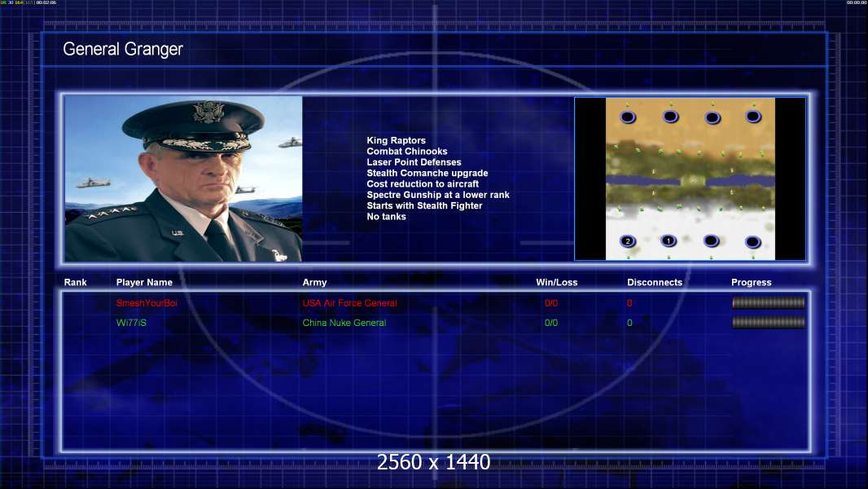Click the "Combat Chinooks" line
Screen dimensions: 868x489
pyautogui.click(x=407, y=152)
